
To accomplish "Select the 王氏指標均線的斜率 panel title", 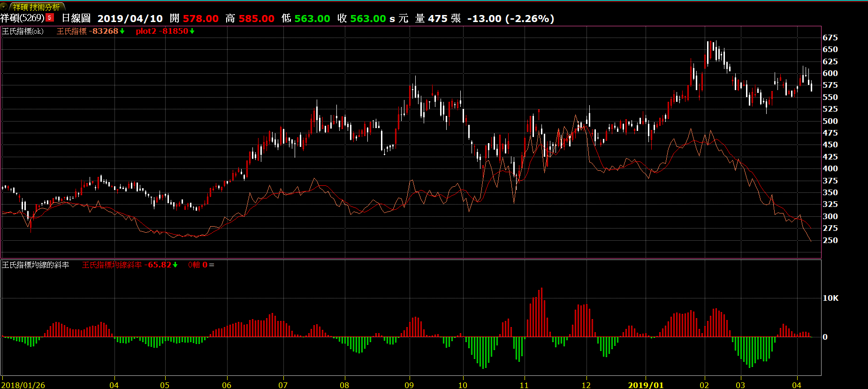I will point(36,265).
